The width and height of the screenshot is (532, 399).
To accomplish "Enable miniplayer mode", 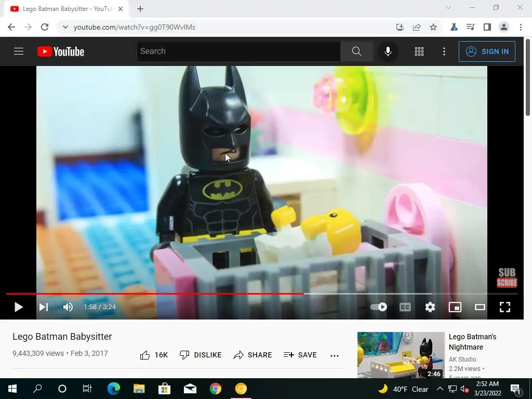I will pos(455,307).
